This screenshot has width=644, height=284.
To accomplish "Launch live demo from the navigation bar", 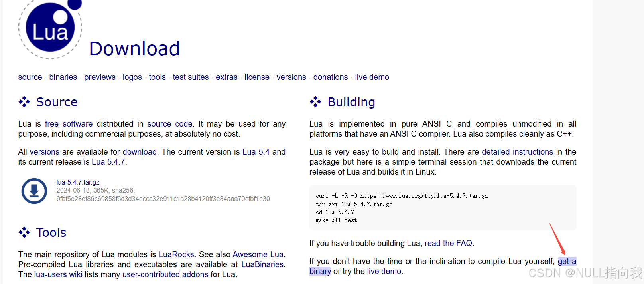I will coord(372,77).
